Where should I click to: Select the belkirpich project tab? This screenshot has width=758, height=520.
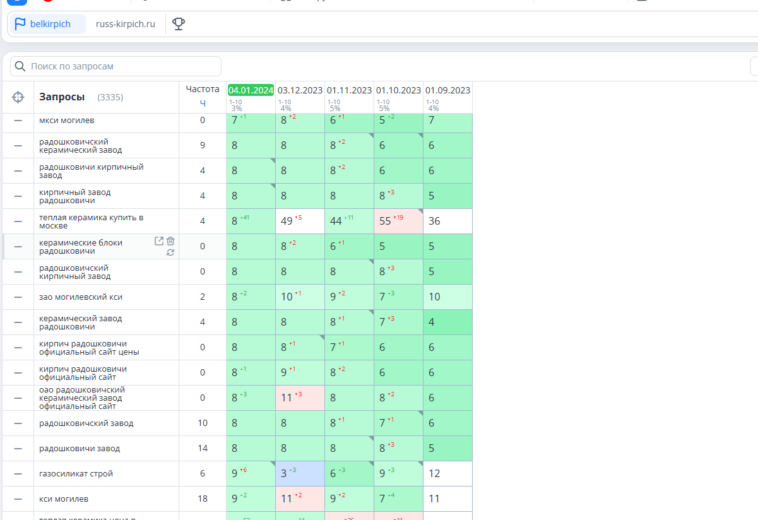coord(47,24)
